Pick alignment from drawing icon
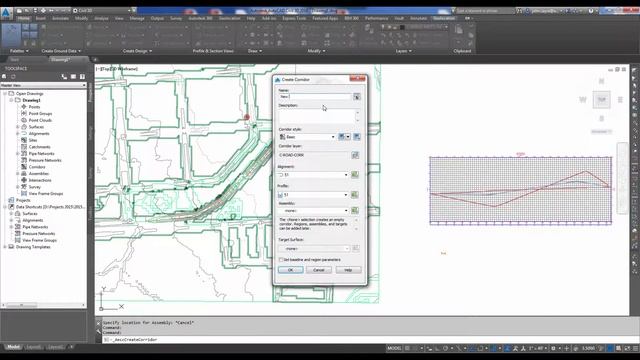Screen dimensions: 640x360 (x=355, y=175)
